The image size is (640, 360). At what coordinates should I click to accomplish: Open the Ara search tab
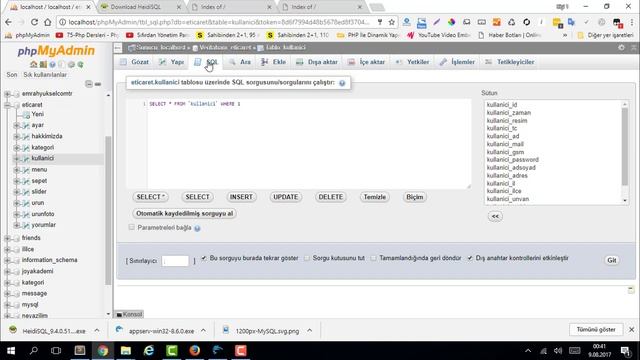tap(240, 62)
